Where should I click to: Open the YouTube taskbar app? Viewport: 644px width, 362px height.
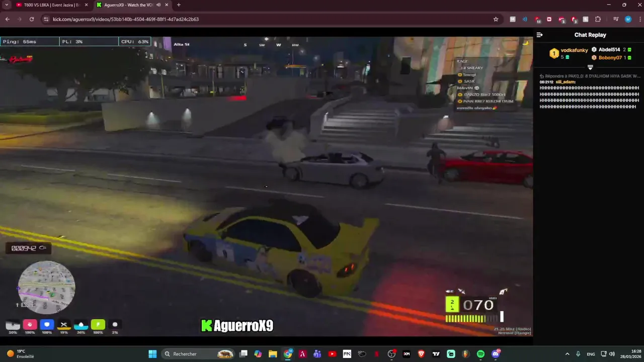pyautogui.click(x=332, y=354)
